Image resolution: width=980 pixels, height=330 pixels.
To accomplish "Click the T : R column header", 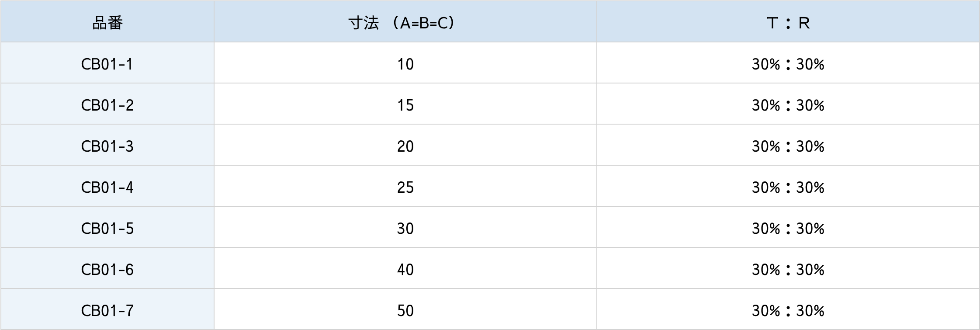I will click(x=788, y=23).
